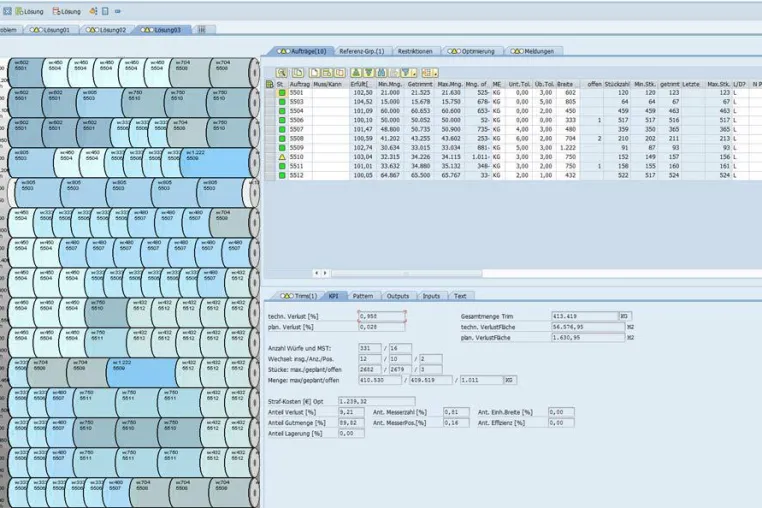762x508 pixels.
Task: Click the copy icon in table toolbar
Action: click(x=297, y=73)
